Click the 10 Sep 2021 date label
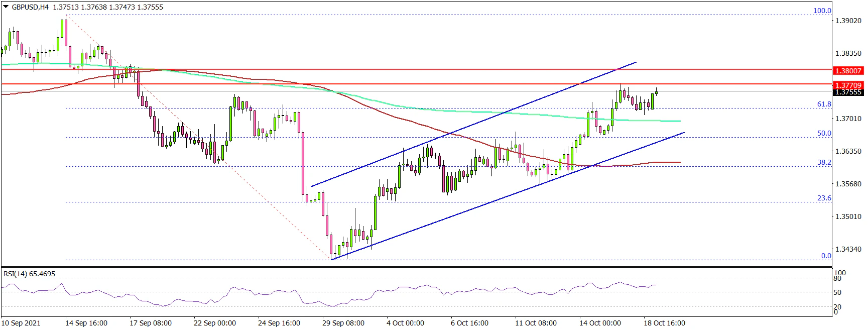Image resolution: width=868 pixels, height=330 pixels. point(21,323)
